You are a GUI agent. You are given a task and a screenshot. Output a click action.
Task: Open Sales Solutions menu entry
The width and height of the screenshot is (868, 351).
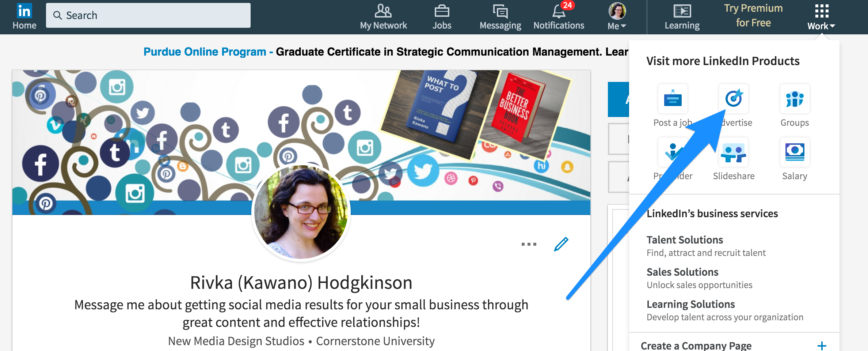click(x=682, y=272)
